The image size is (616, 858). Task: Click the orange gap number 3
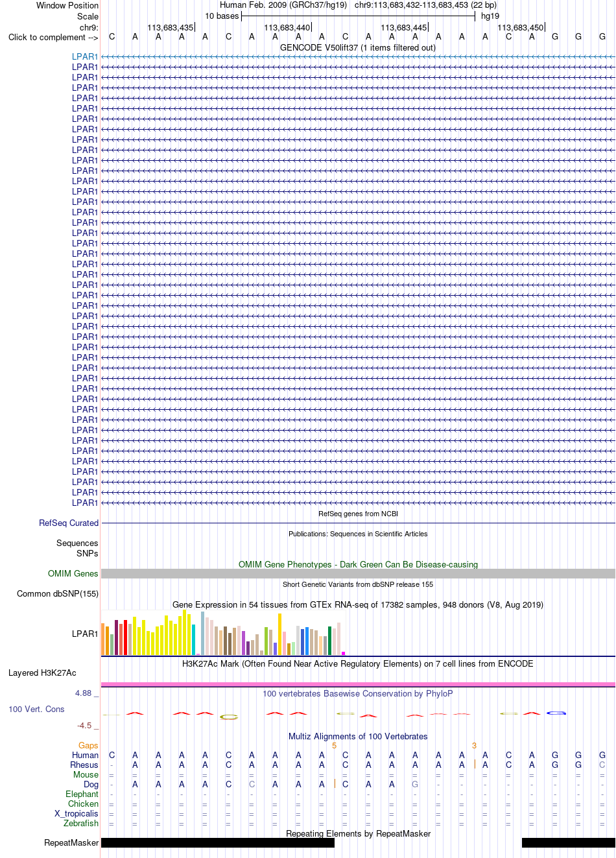[475, 745]
